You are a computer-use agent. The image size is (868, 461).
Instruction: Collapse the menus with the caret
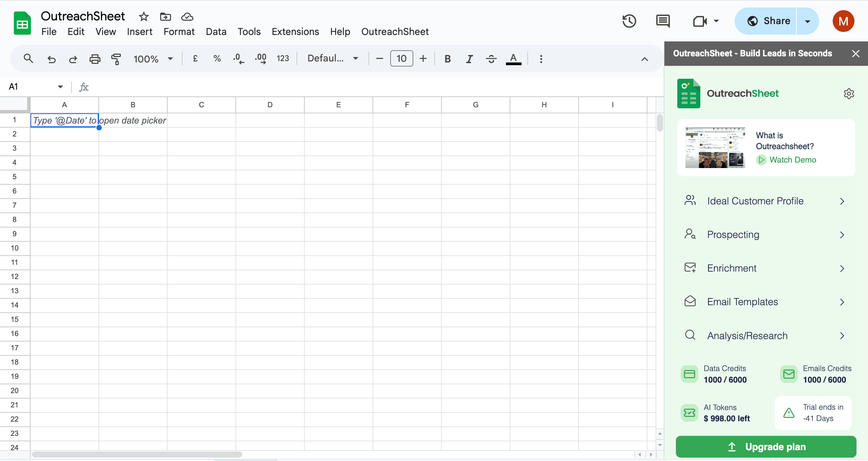coord(644,59)
